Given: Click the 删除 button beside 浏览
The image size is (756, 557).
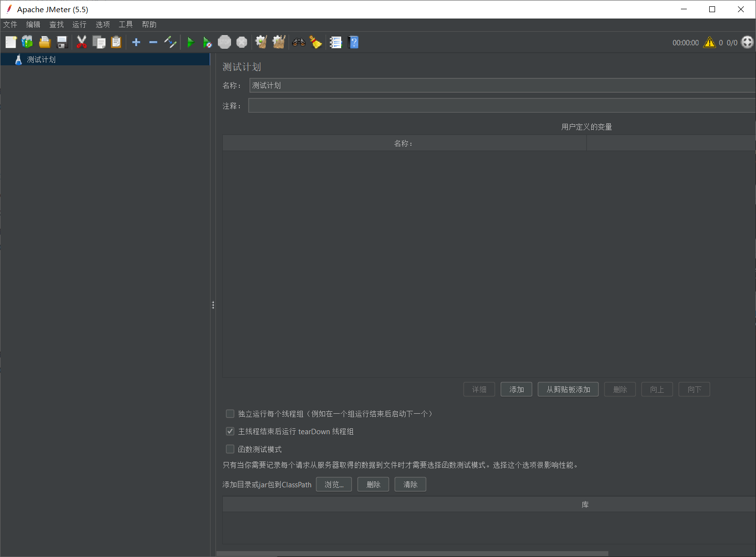Looking at the screenshot, I should (x=373, y=484).
